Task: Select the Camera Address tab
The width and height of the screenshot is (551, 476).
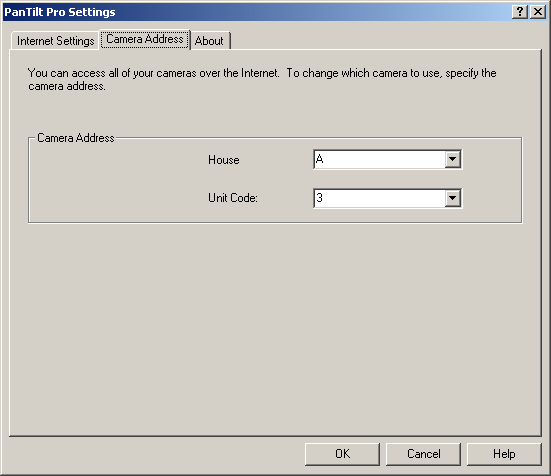Action: pos(145,39)
